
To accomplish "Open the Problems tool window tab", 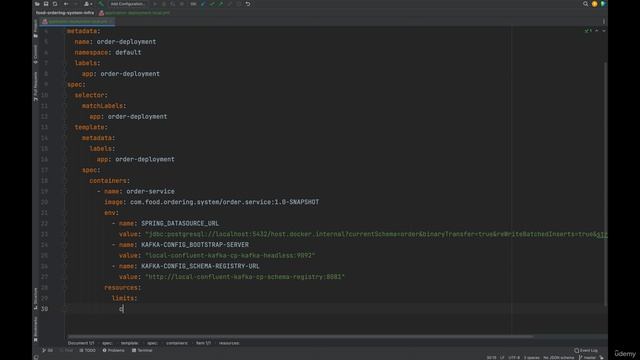I will coord(113,350).
